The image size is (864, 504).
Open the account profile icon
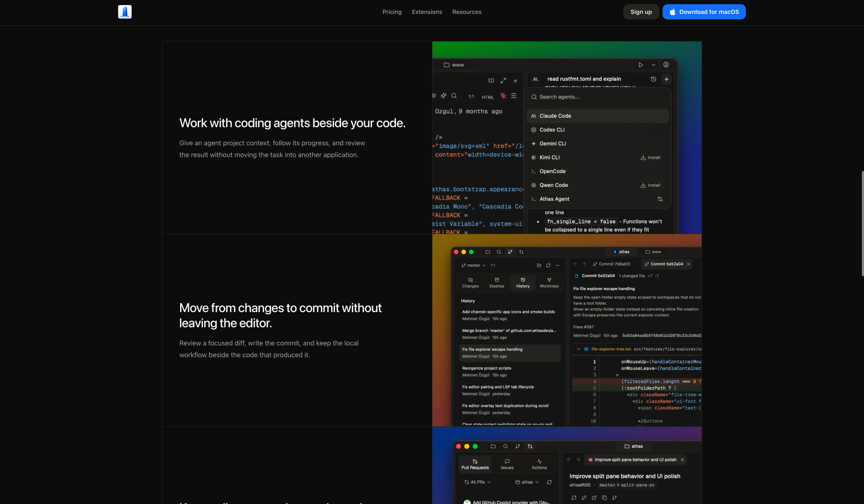666,65
